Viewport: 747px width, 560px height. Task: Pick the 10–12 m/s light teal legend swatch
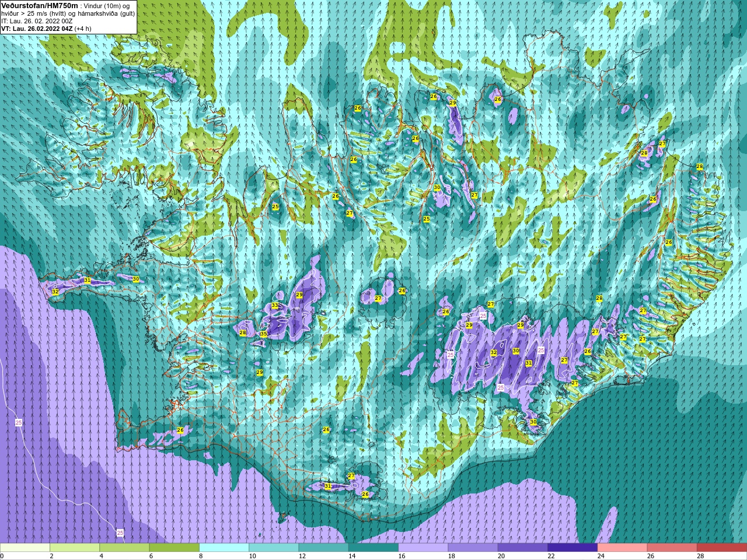tap(274, 548)
